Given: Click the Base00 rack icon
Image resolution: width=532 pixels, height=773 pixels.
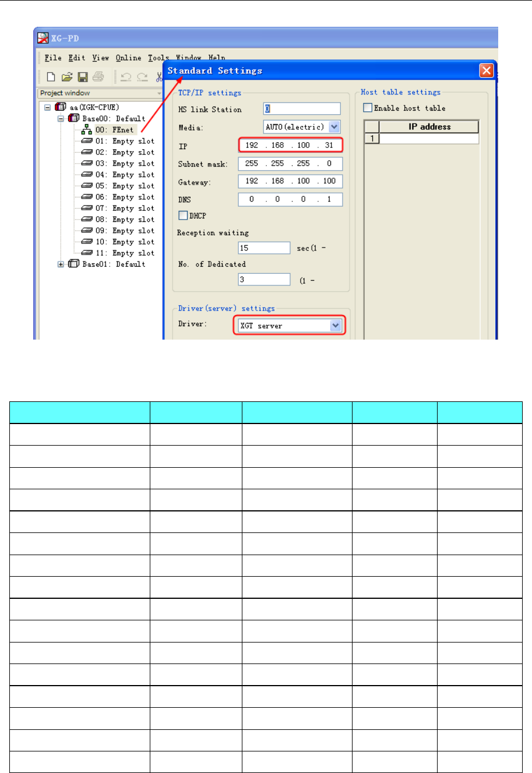Looking at the screenshot, I should 73,118.
